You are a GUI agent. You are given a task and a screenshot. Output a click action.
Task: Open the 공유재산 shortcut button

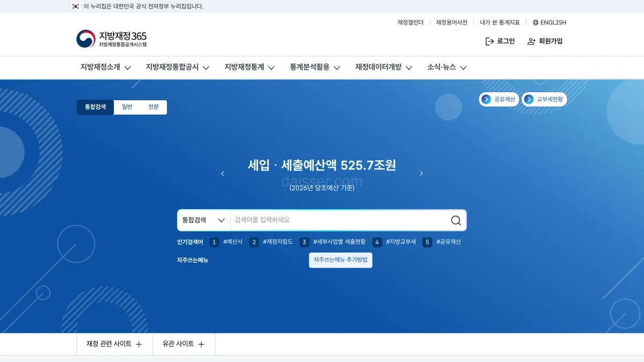(x=499, y=99)
